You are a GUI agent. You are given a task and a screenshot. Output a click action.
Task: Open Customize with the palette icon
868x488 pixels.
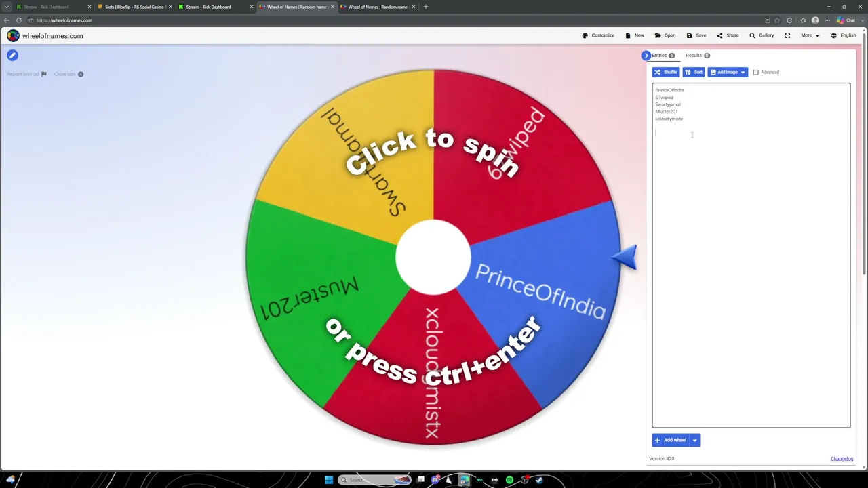598,35
